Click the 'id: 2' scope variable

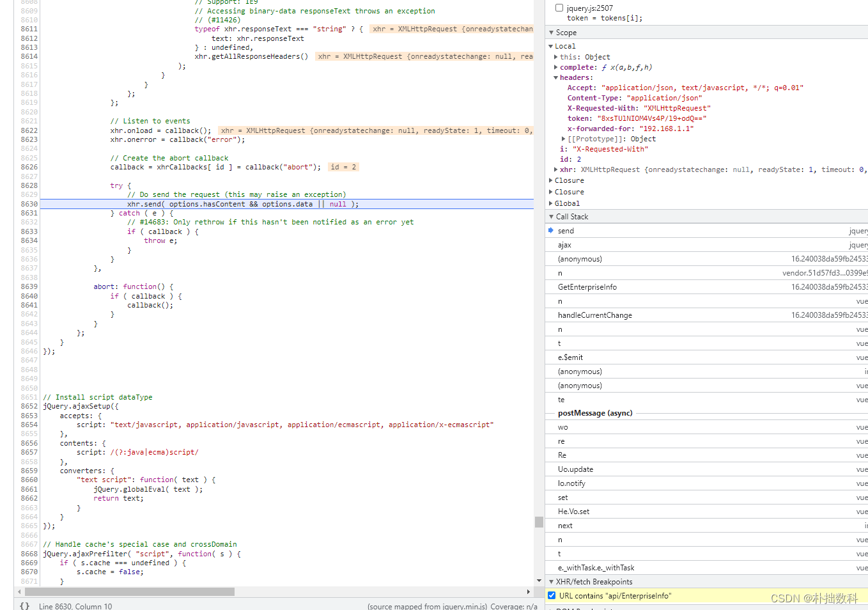coord(570,159)
